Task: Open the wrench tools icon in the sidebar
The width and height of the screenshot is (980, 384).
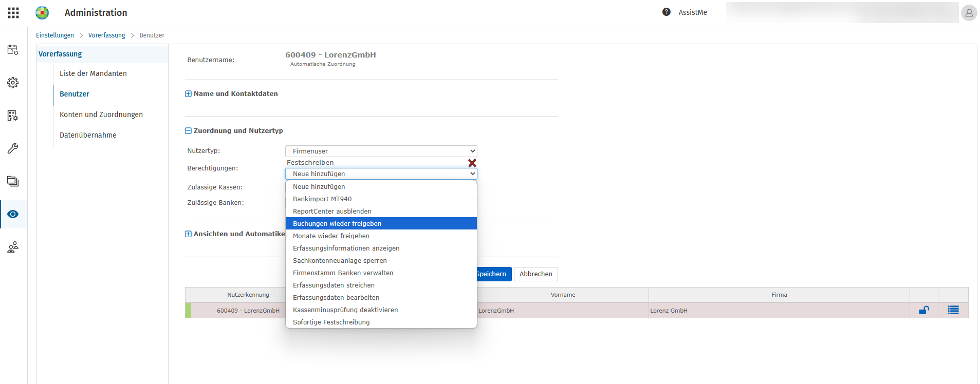Action: (13, 148)
